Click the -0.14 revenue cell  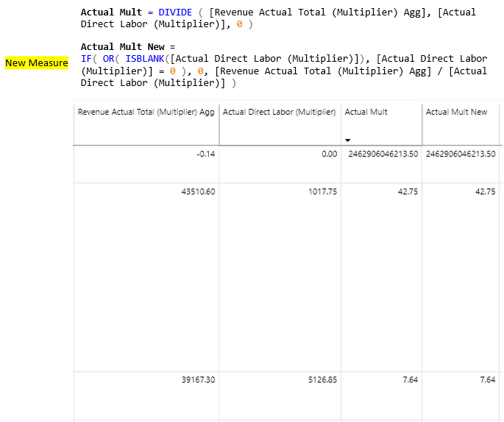pos(206,154)
